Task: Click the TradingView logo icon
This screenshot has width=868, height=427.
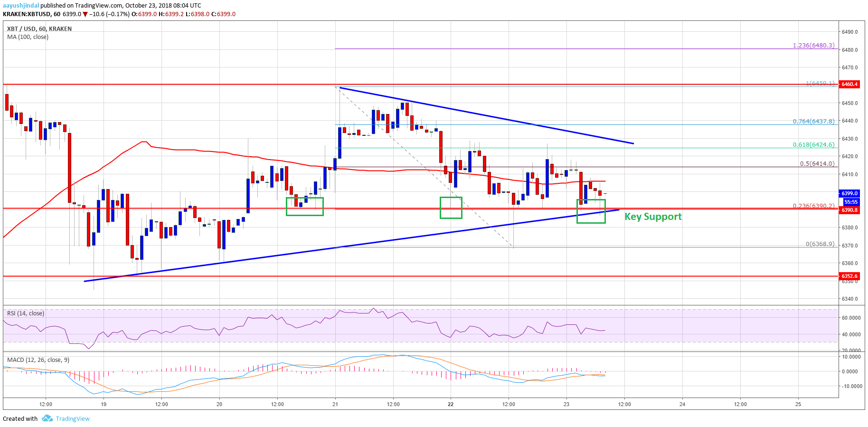Action: tap(47, 418)
